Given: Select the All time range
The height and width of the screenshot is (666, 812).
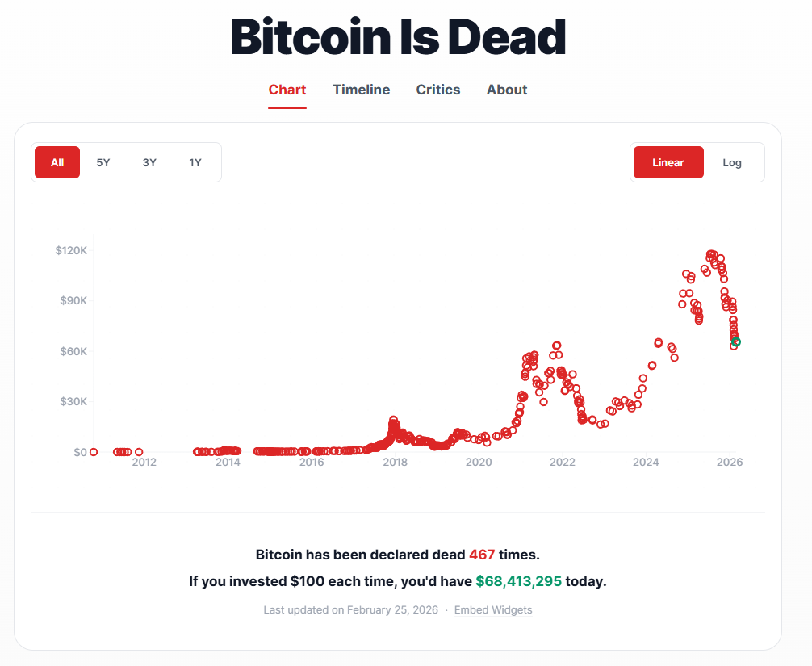Looking at the screenshot, I should (57, 162).
